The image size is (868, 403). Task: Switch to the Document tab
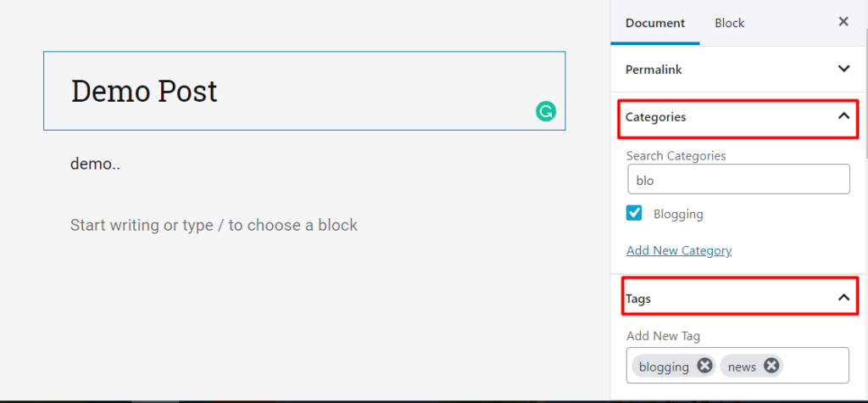pos(655,23)
